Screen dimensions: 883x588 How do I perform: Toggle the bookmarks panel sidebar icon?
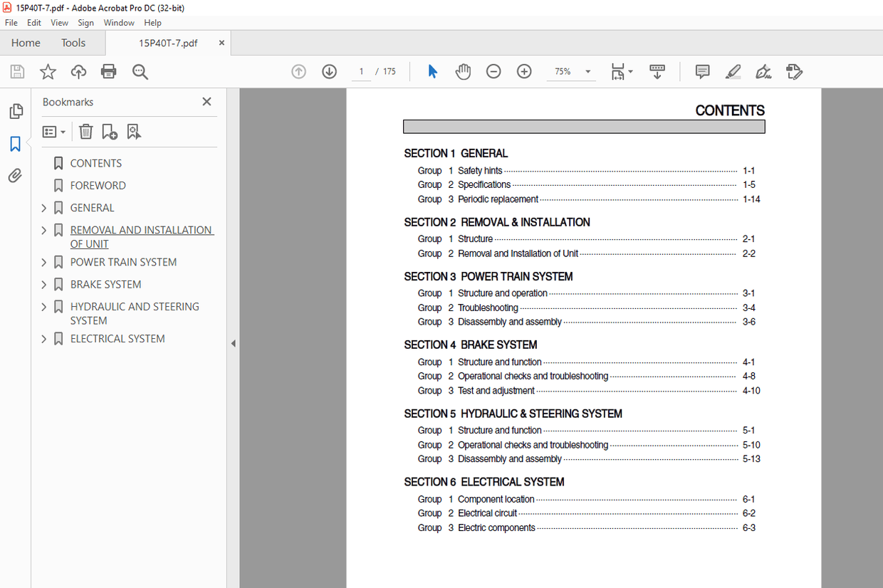point(15,144)
